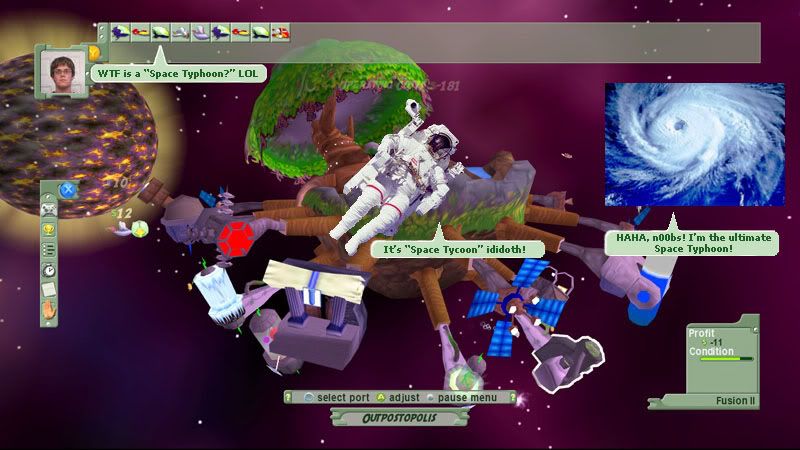Select the red hexagon port module
Image resolution: width=800 pixels, height=450 pixels.
tap(235, 239)
